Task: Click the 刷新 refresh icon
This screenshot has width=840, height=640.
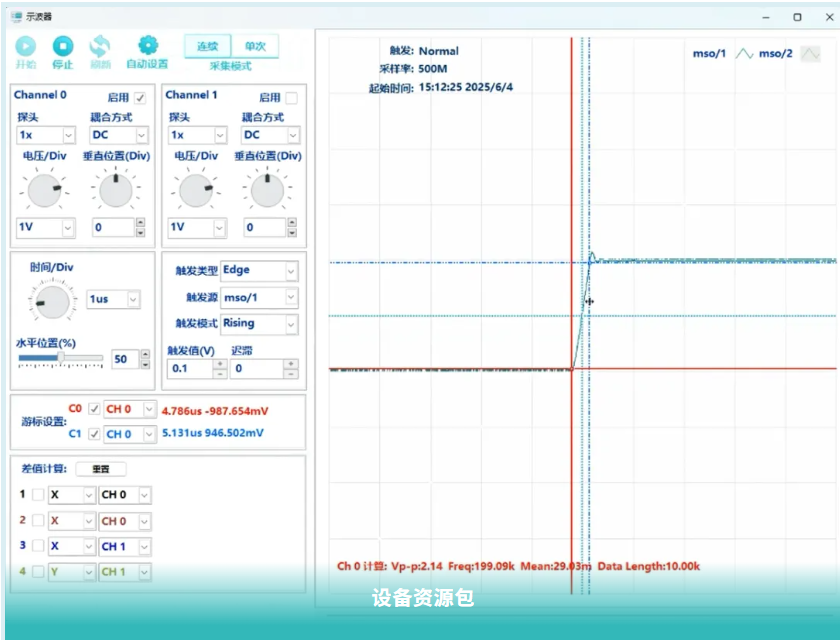Action: point(100,46)
